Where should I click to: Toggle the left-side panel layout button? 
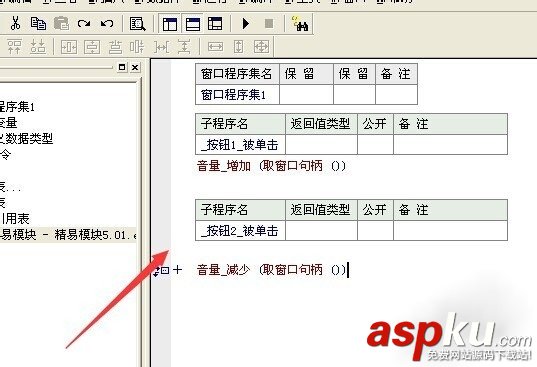[x=170, y=24]
